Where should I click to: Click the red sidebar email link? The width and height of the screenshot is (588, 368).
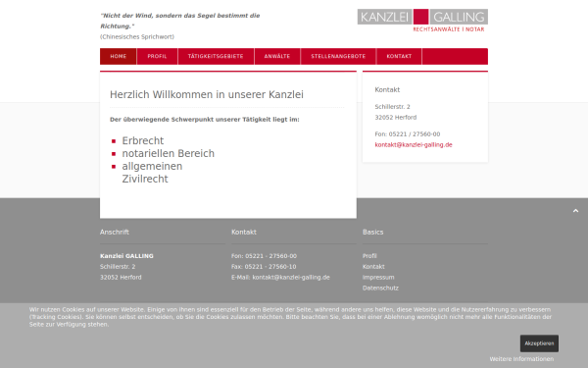pyautogui.click(x=414, y=145)
